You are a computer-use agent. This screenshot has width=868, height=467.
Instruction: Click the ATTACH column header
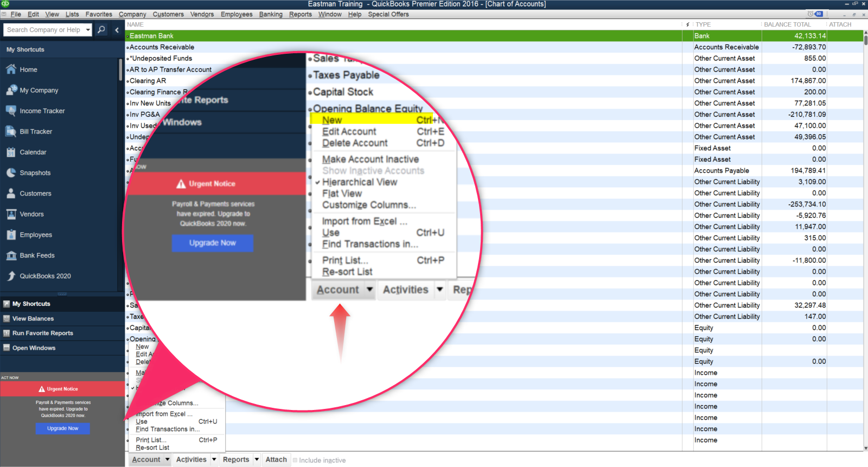coord(840,24)
